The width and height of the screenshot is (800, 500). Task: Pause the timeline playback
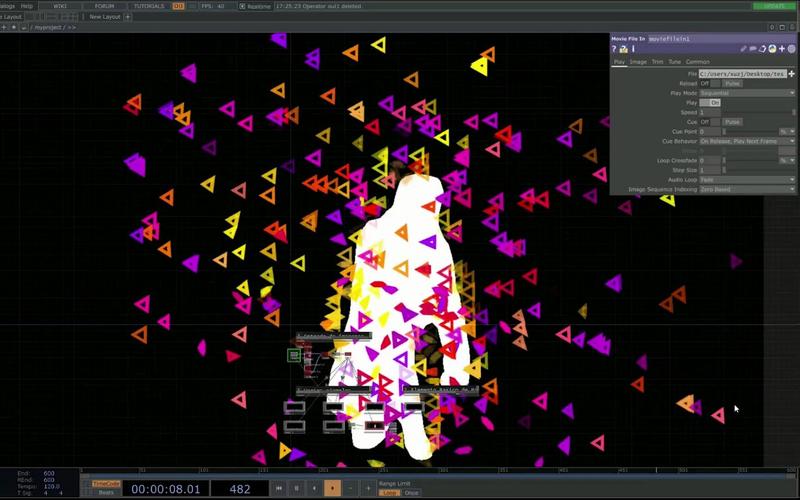point(296,488)
